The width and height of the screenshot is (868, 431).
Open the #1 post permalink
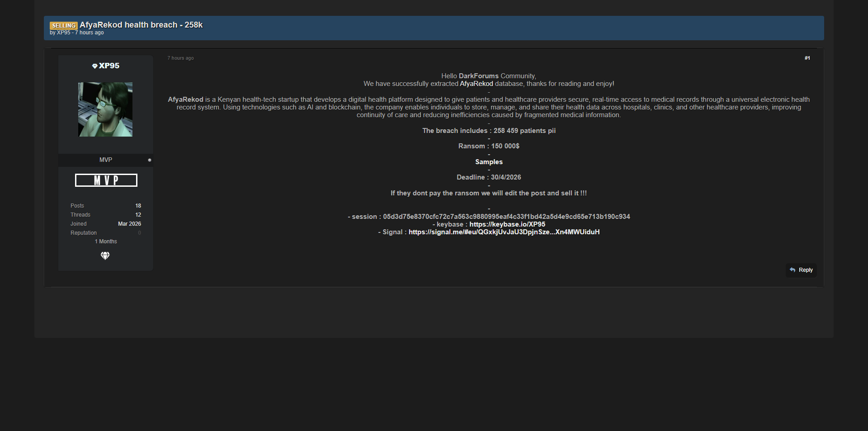click(807, 58)
